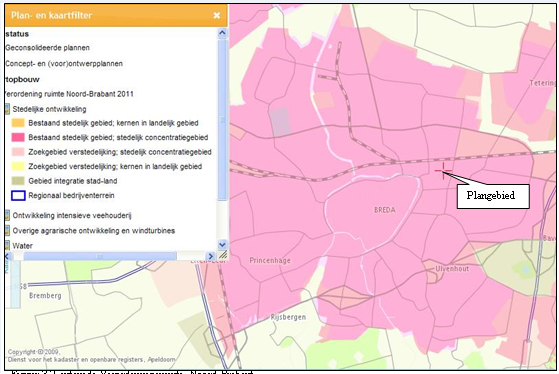Image resolution: width=559 pixels, height=374 pixels.
Task: Click the Rijsbergen label on the map
Action: (288, 317)
